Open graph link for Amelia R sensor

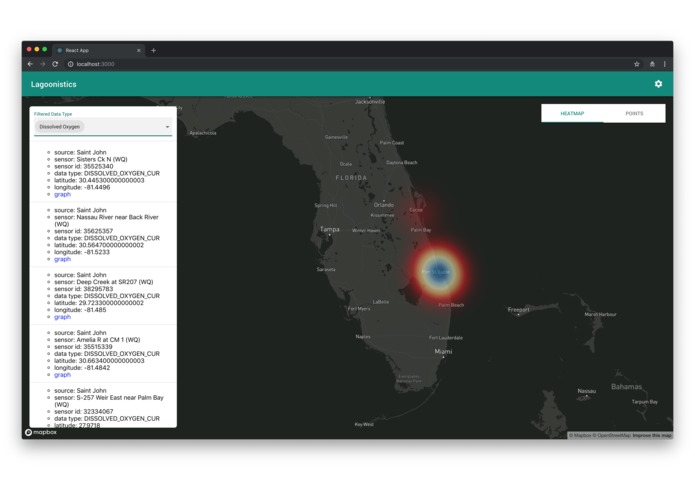(x=62, y=374)
